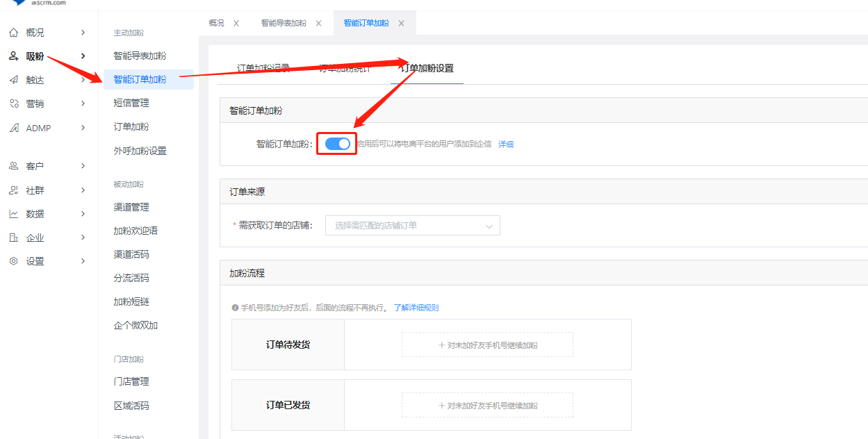Close the 智能导表加粉 tab
This screenshot has height=439, width=868.
click(x=318, y=23)
